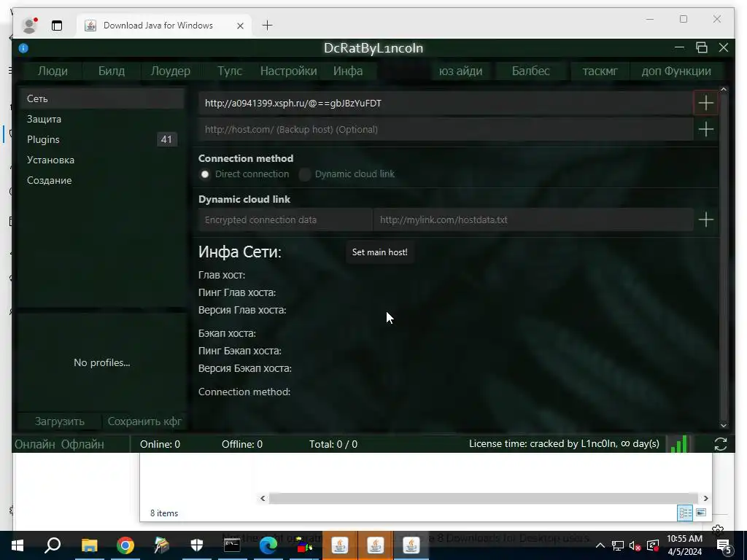Launch Google Chrome from the taskbar

[125, 545]
